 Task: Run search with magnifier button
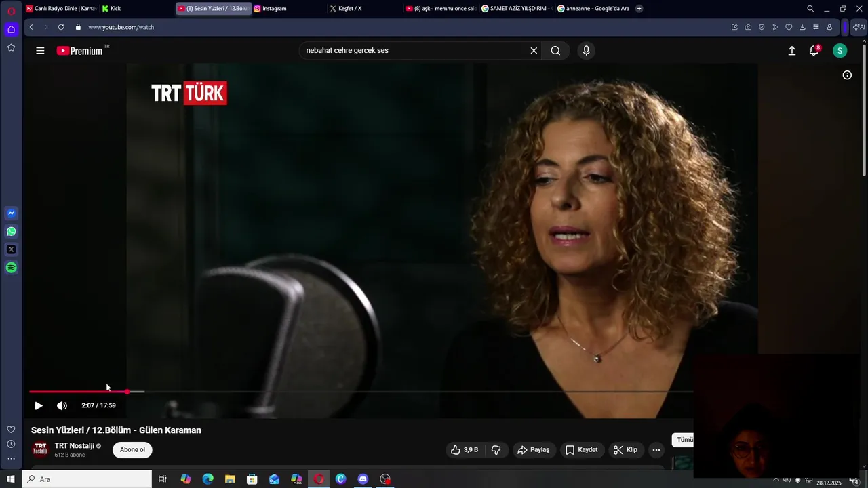pyautogui.click(x=555, y=51)
